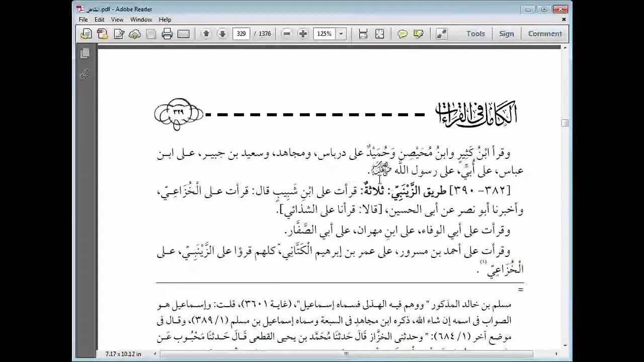
Task: Open the View menu
Action: coord(117,20)
